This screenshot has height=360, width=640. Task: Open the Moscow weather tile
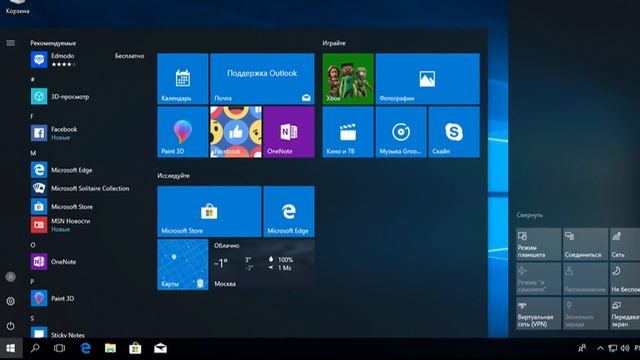pos(262,264)
